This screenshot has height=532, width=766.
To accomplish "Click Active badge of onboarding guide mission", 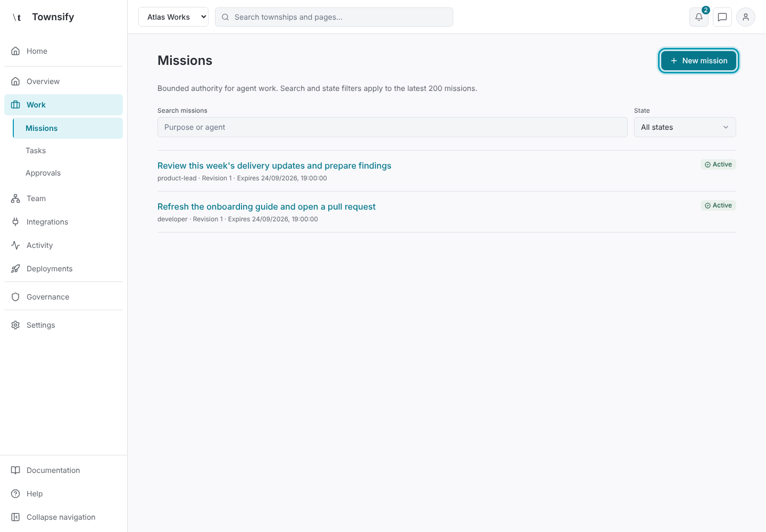I will coord(718,205).
